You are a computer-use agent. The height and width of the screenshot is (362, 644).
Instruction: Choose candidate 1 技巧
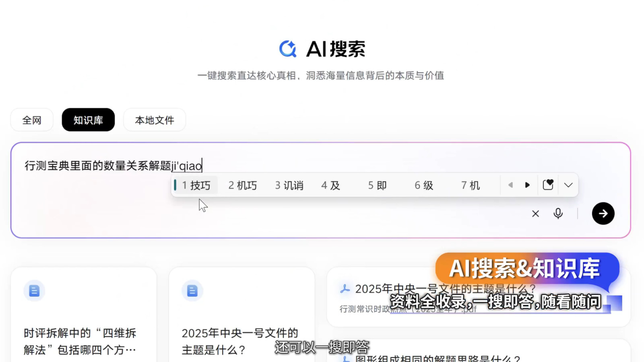(x=196, y=185)
